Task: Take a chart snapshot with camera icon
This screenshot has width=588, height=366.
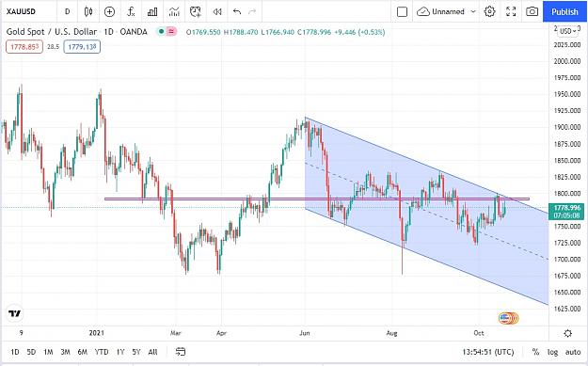Action: click(532, 11)
